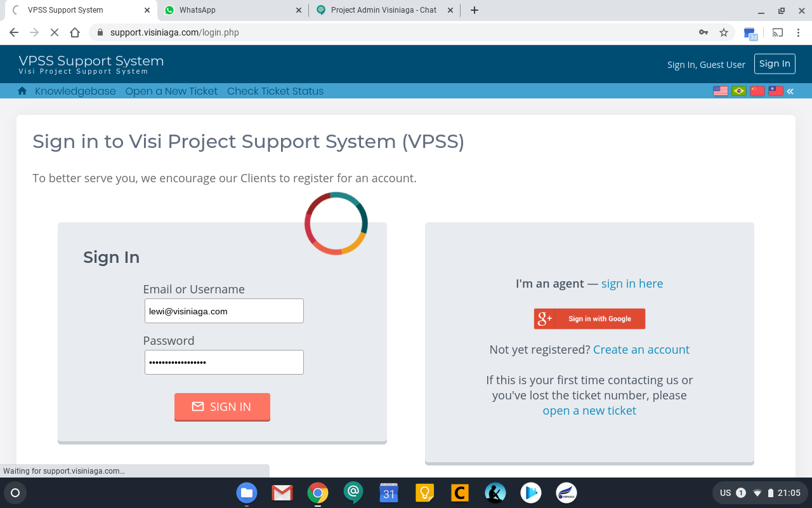Select the Taiwan flag language option
Viewport: 812px width, 508px height.
tap(775, 91)
